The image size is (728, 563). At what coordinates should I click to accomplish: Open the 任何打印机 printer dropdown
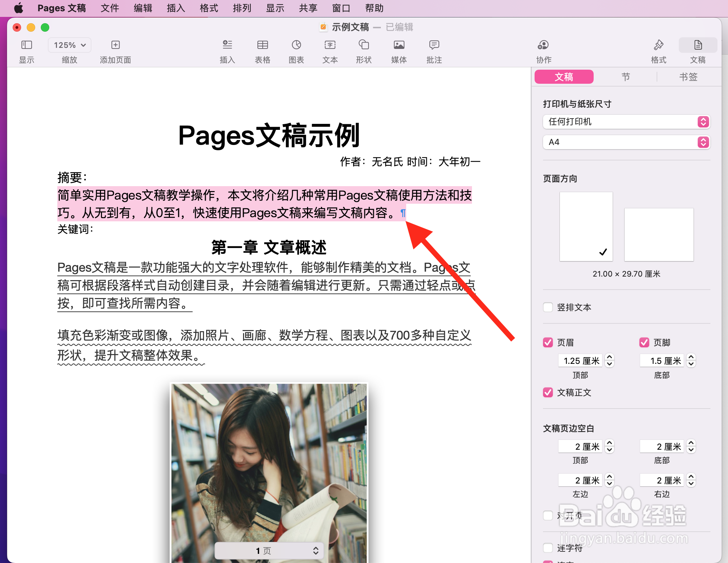click(x=626, y=122)
